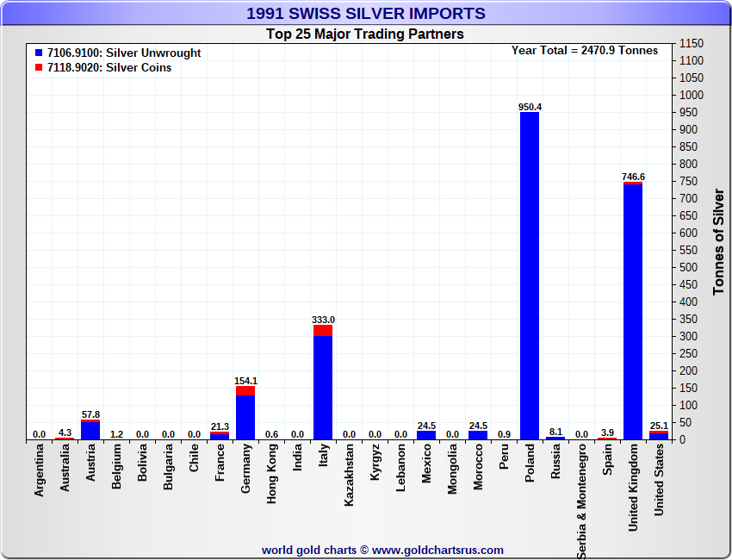The width and height of the screenshot is (732, 560).
Task: Click the 25.1 value above United States
Action: pos(659,426)
